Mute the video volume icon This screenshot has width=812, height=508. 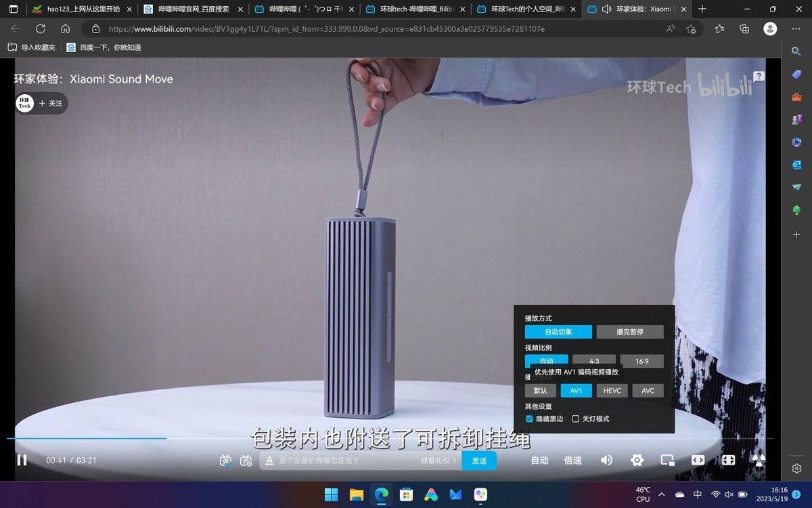tap(606, 460)
